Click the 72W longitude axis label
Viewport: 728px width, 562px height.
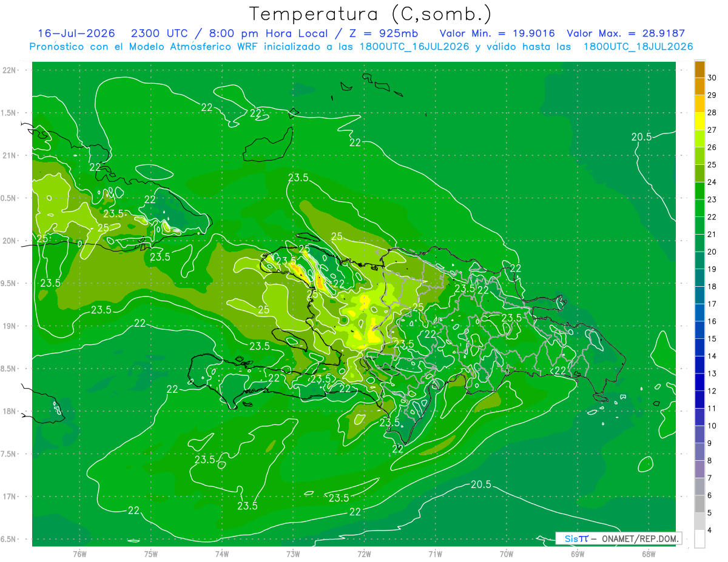click(364, 554)
